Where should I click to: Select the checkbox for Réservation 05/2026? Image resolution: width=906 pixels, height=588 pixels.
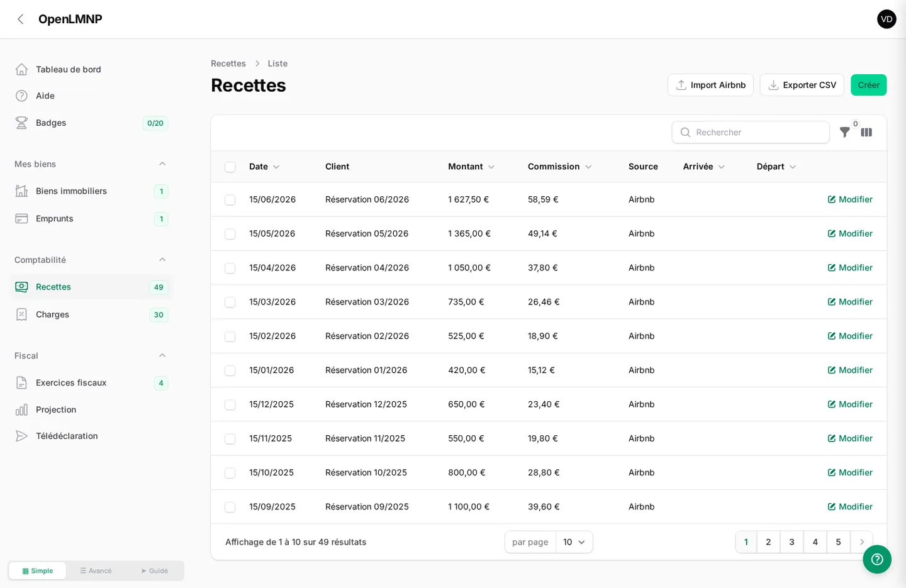(x=230, y=234)
